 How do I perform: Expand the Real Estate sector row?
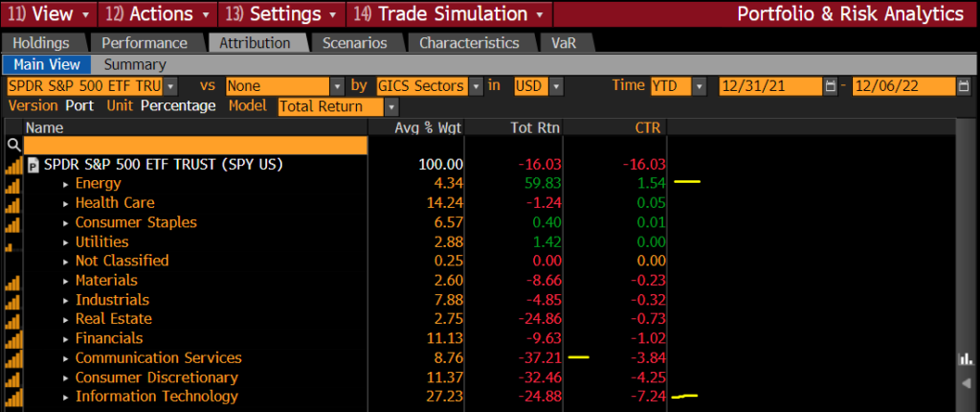point(66,319)
